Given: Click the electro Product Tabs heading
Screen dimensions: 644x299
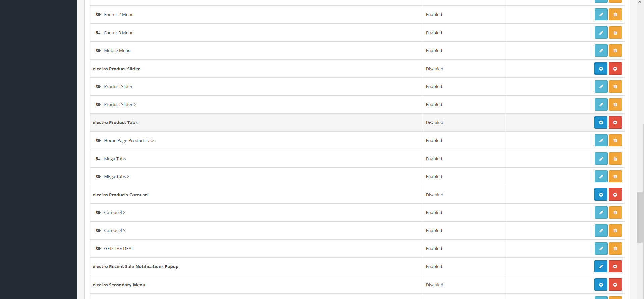Looking at the screenshot, I should point(115,122).
